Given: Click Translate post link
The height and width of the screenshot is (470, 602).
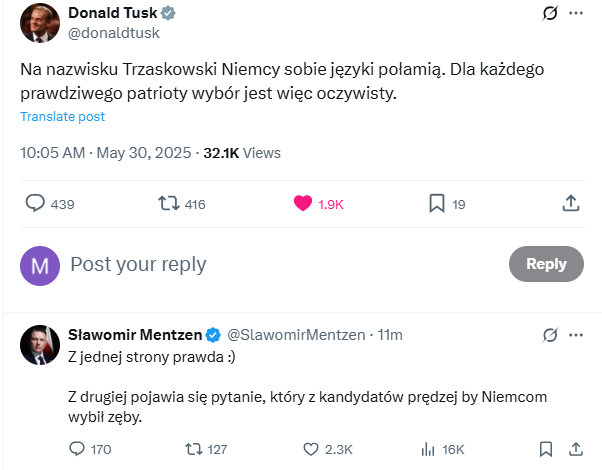Looking at the screenshot, I should coord(62,117).
